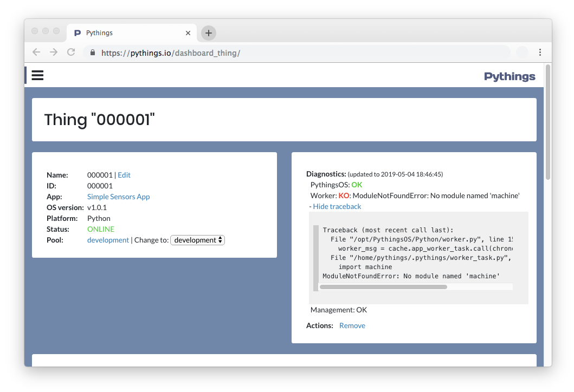574x392 pixels.
Task: Click the Platform value Python
Action: point(99,218)
